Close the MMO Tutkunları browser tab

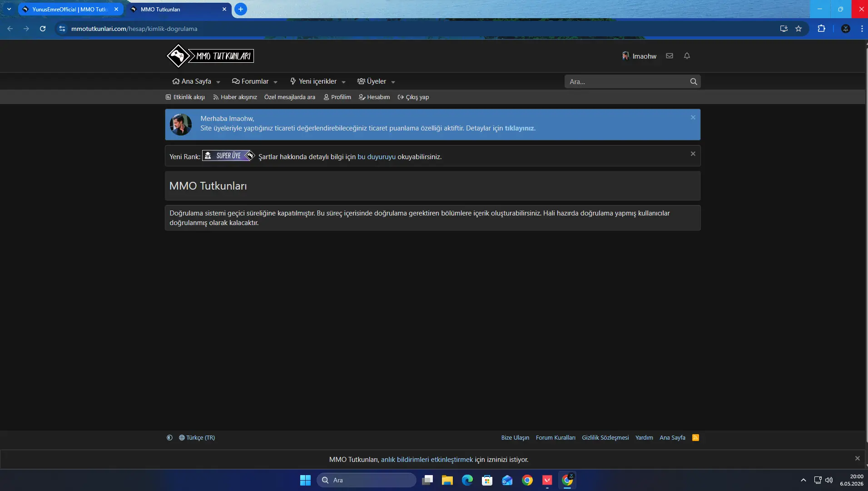tap(224, 9)
